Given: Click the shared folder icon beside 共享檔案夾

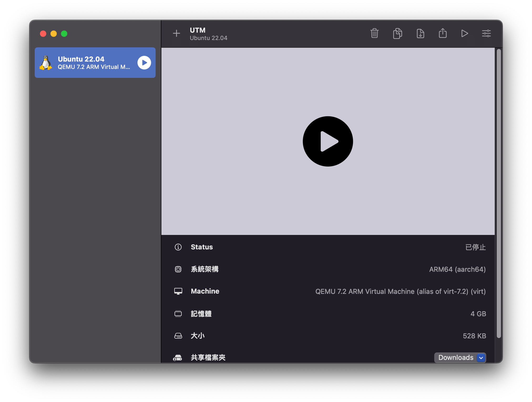Looking at the screenshot, I should pyautogui.click(x=178, y=357).
